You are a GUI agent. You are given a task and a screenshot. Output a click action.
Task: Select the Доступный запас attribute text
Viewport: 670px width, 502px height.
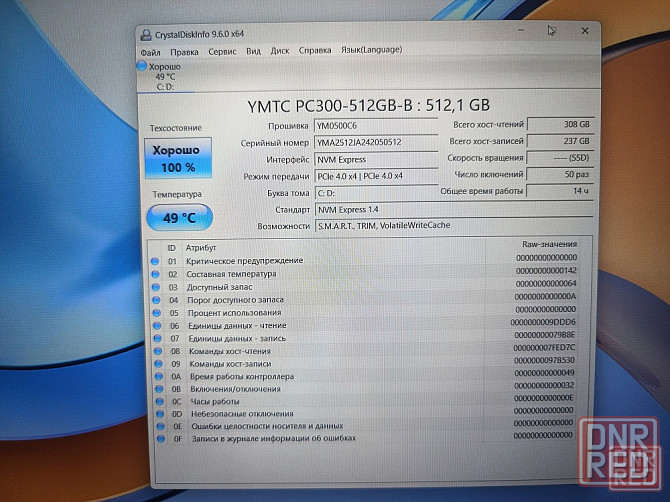(219, 287)
